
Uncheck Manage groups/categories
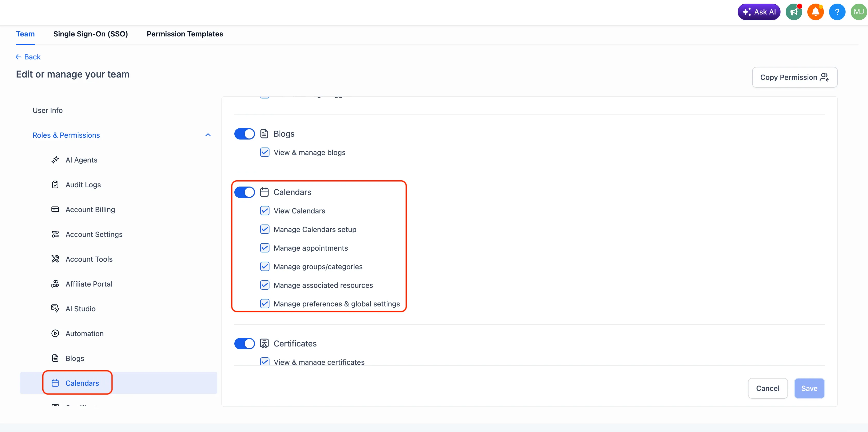[x=265, y=266]
